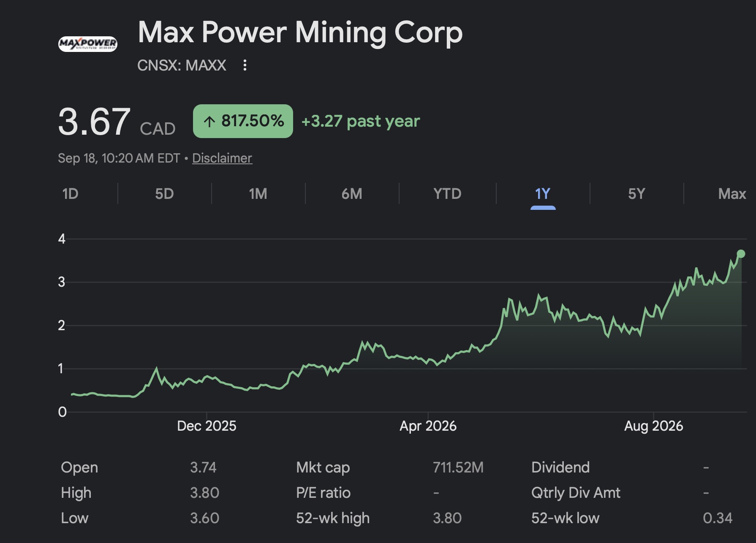
Task: Click the Mkt cap value 711.52M
Action: (458, 467)
